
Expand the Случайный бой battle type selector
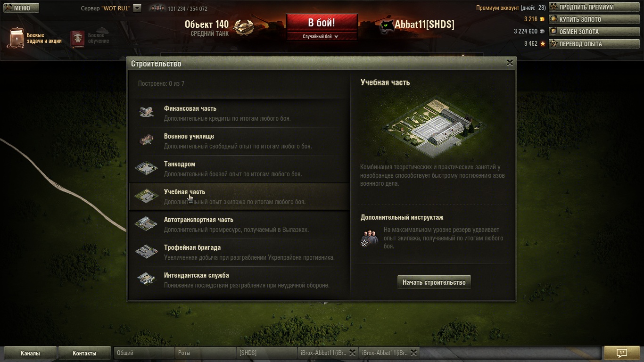[x=321, y=36]
